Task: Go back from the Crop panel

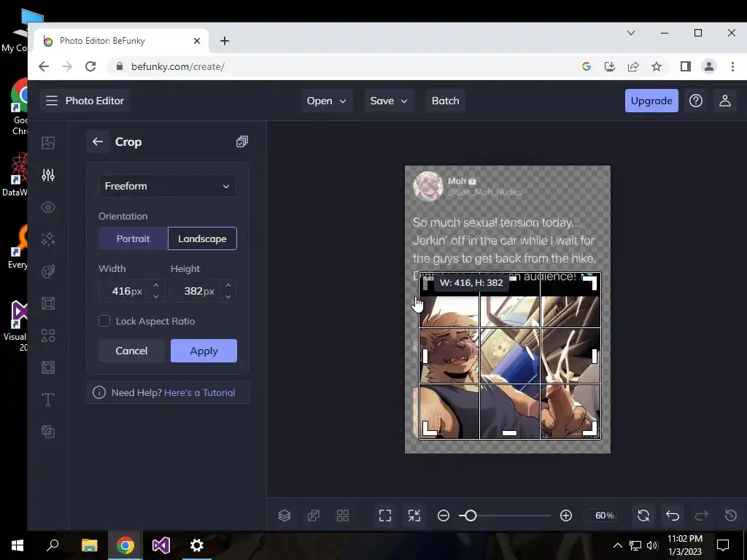Action: click(x=98, y=141)
